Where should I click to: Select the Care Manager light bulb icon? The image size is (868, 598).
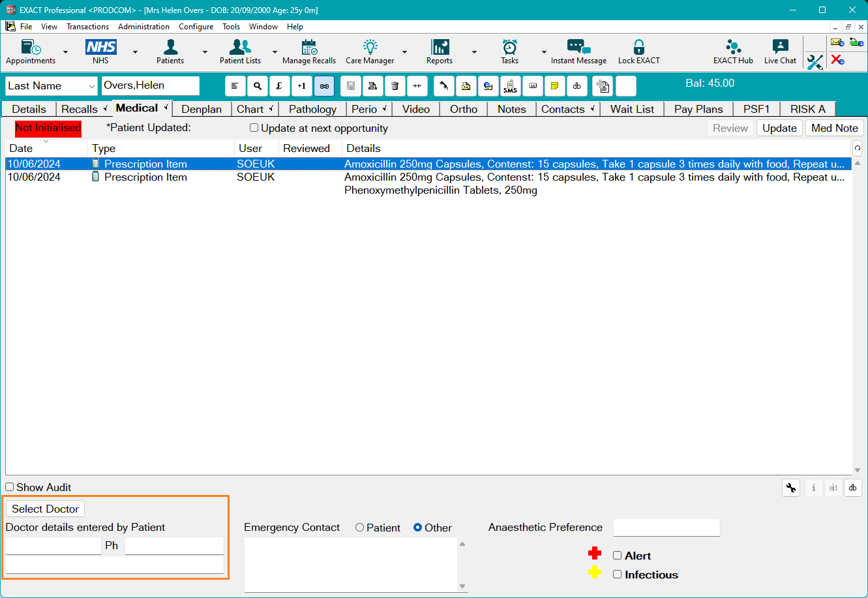coord(370,48)
